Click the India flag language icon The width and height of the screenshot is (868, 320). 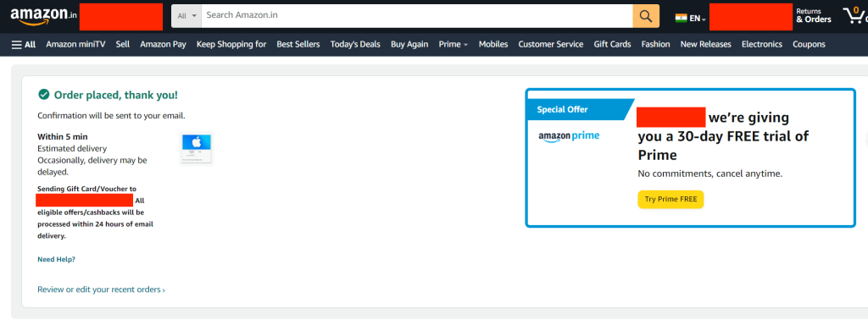[x=681, y=19]
